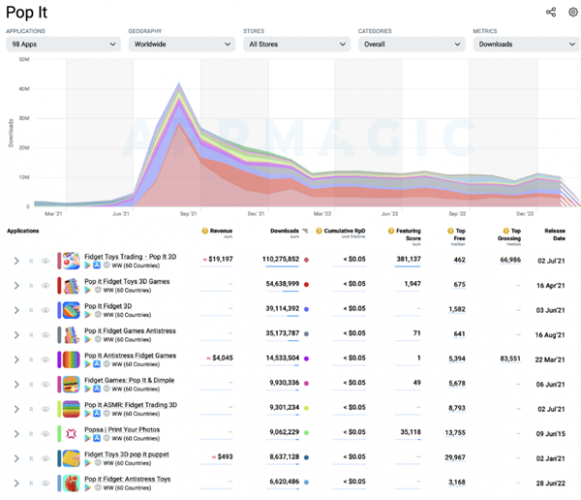Click the burger Fidget Games: Pop It & Dimple icon

[71, 384]
